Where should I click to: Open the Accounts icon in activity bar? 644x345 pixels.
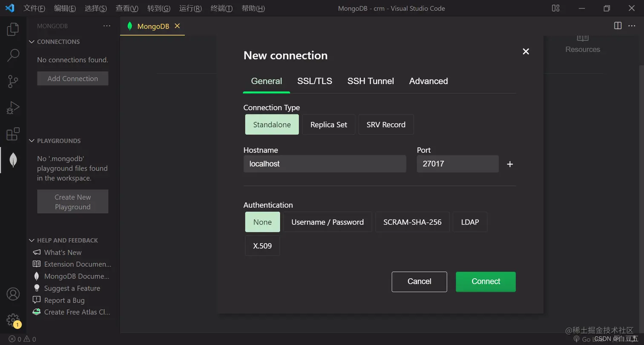pyautogui.click(x=13, y=294)
